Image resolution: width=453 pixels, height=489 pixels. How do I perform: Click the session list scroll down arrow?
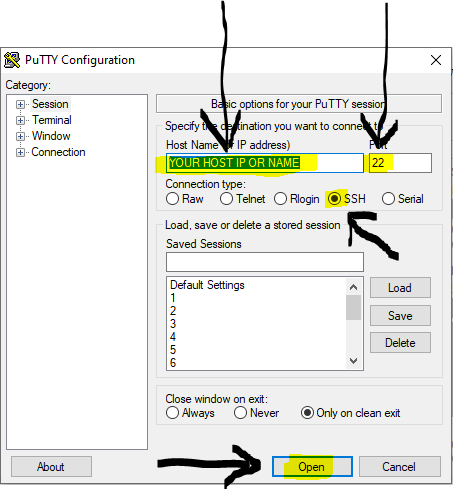[354, 361]
